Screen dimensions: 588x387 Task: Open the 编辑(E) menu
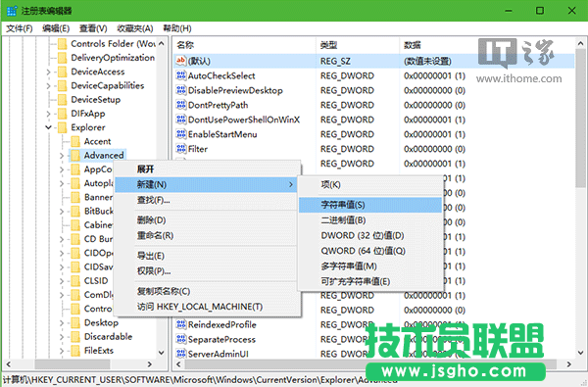(56, 28)
